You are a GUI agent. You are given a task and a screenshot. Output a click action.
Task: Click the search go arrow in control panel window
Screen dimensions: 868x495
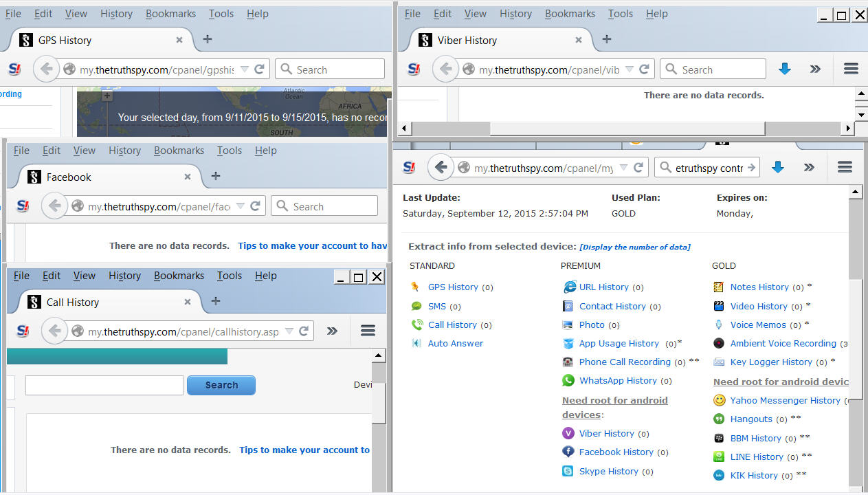(751, 167)
